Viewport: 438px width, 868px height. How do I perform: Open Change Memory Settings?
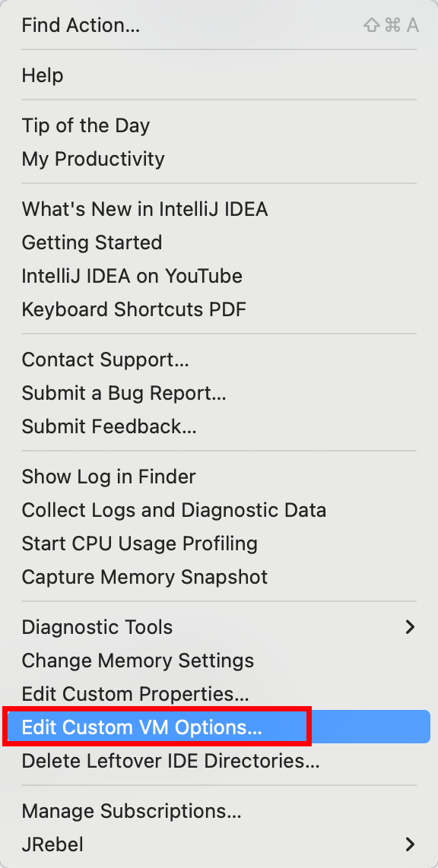pos(219,661)
